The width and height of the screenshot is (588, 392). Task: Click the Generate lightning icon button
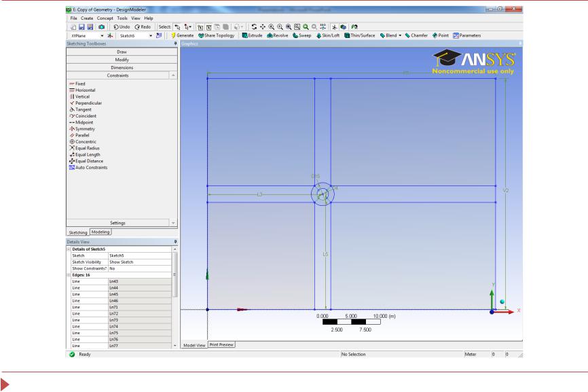click(x=182, y=35)
